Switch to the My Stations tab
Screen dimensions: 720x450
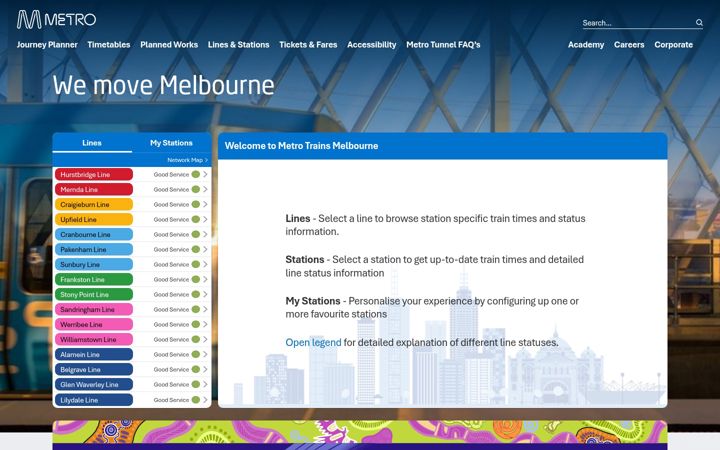(x=171, y=143)
